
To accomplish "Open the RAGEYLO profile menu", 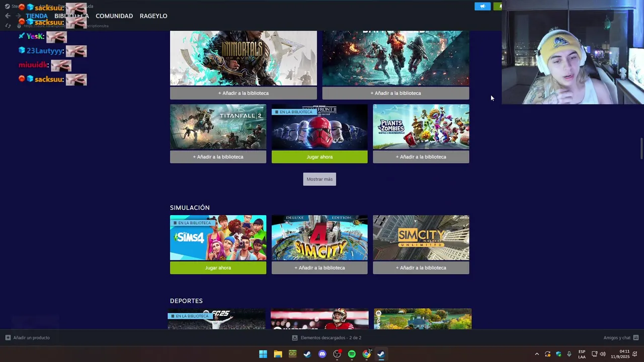I will pyautogui.click(x=153, y=16).
